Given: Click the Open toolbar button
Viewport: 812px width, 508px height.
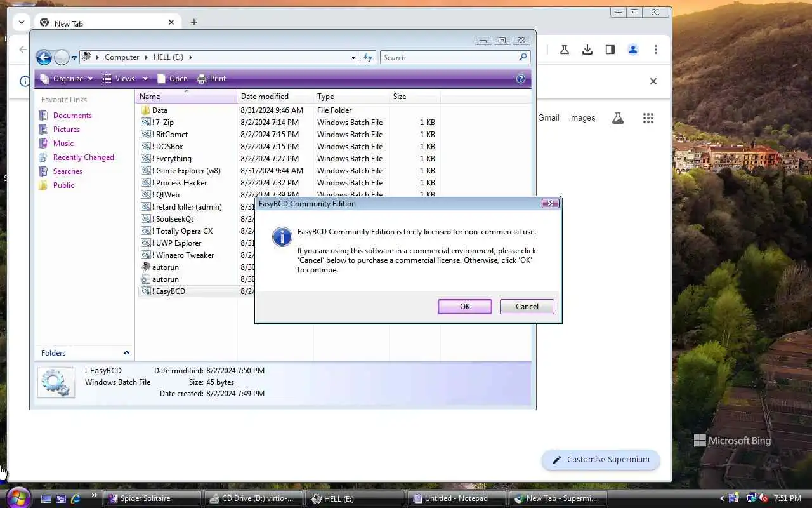Looking at the screenshot, I should click(x=173, y=79).
